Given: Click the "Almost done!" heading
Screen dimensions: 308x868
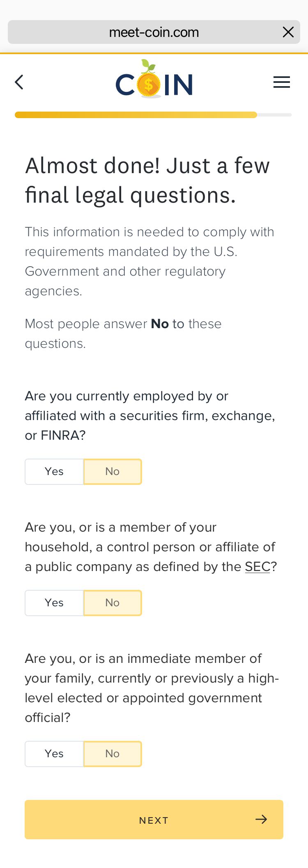Looking at the screenshot, I should coord(147,180).
